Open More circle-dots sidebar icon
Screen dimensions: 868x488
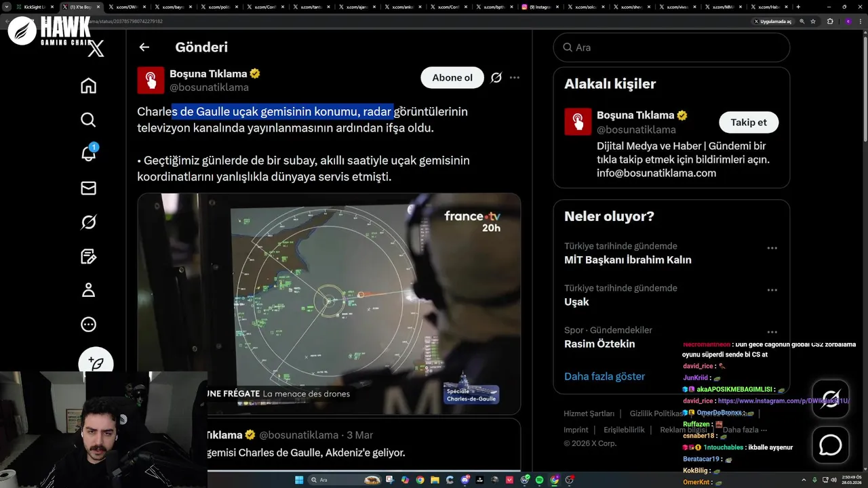(88, 325)
